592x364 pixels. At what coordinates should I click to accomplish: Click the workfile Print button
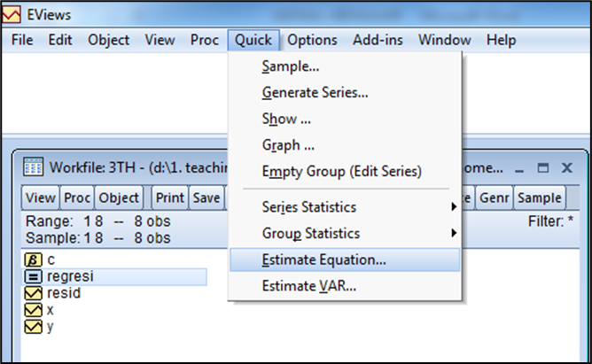click(x=170, y=197)
